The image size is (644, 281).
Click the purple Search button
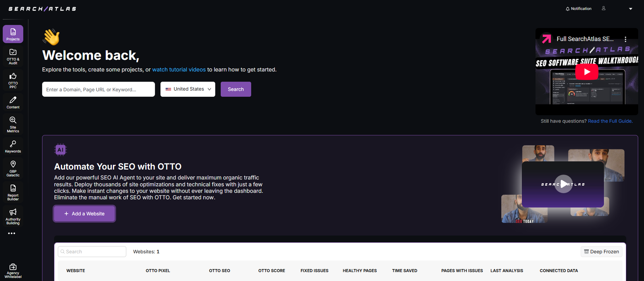click(x=236, y=89)
